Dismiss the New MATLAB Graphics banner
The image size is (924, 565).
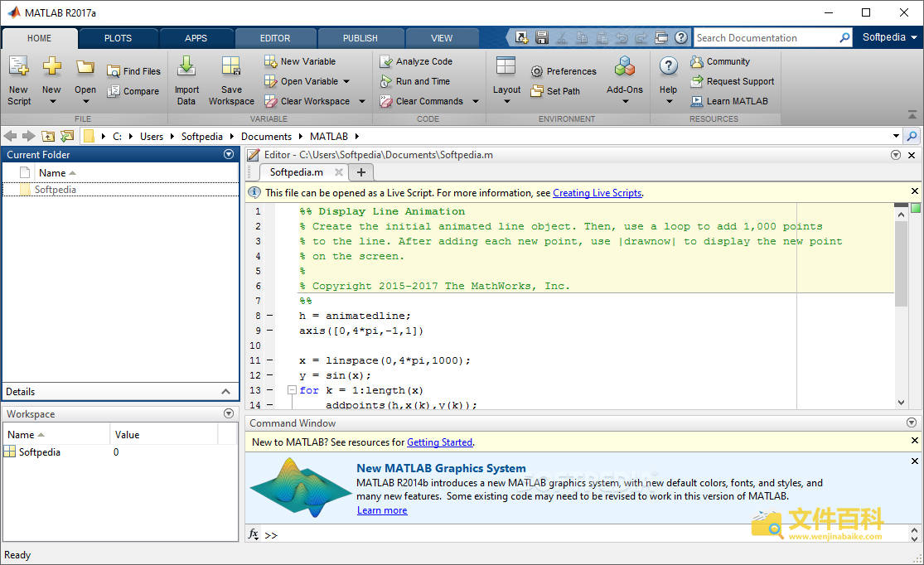915,461
